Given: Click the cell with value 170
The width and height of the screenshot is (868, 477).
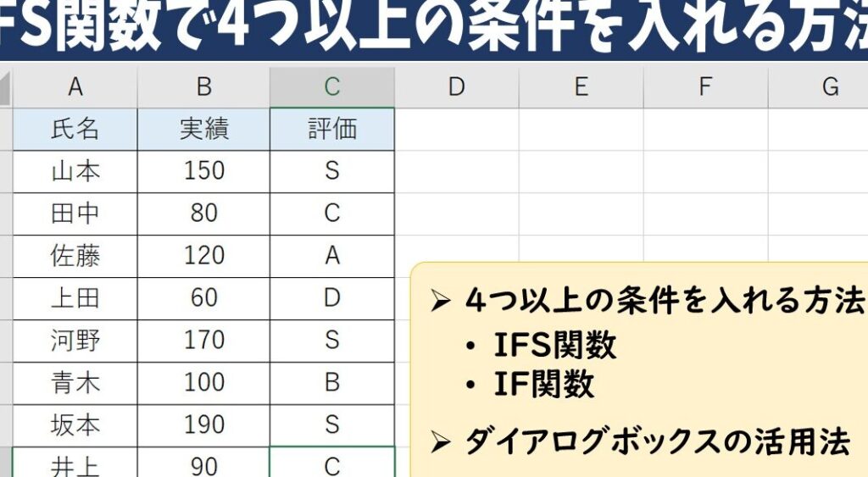Looking at the screenshot, I should 203,341.
